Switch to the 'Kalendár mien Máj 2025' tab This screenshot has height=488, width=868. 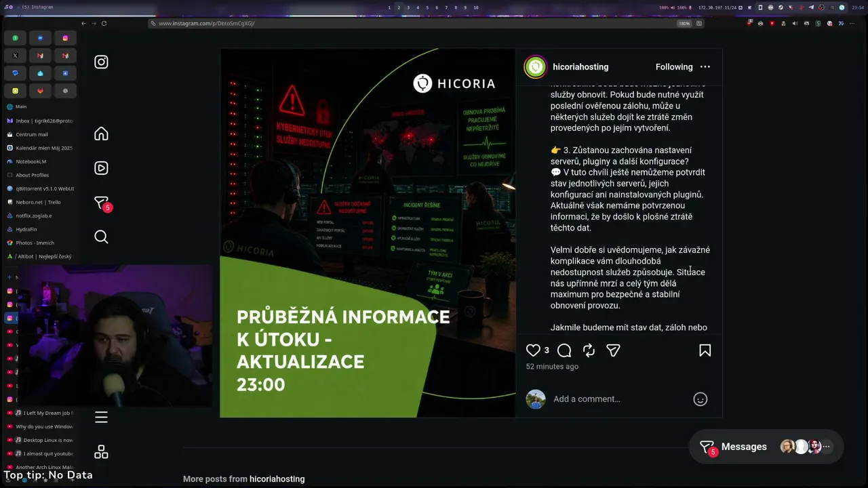pyautogui.click(x=40, y=148)
